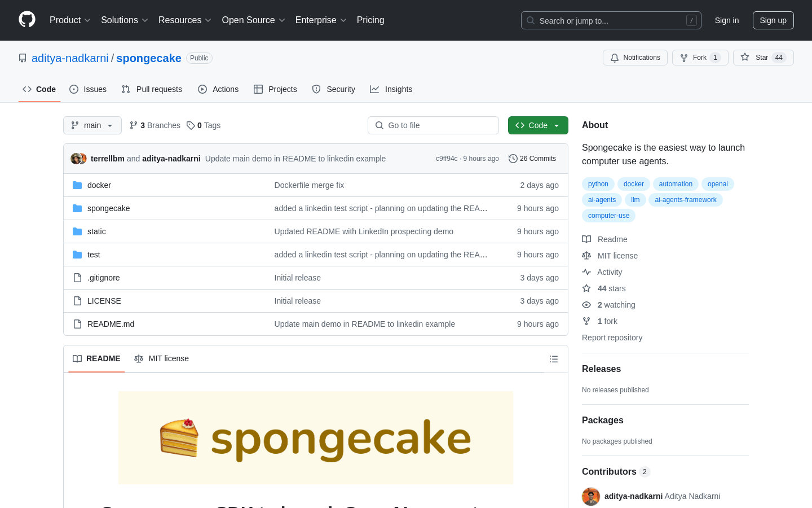Viewport: 812px width, 508px height.
Task: Open the Activity link
Action: pyautogui.click(x=602, y=272)
